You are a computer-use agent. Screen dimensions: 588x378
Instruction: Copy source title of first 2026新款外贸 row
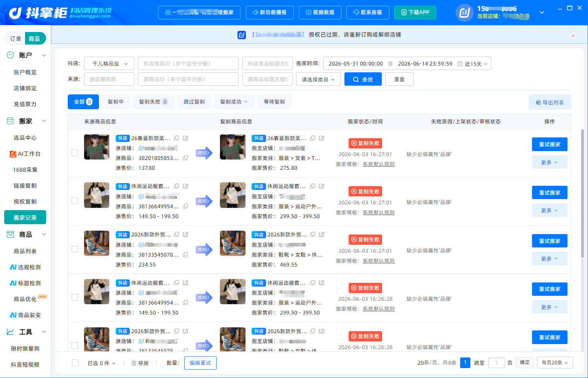[177, 234]
